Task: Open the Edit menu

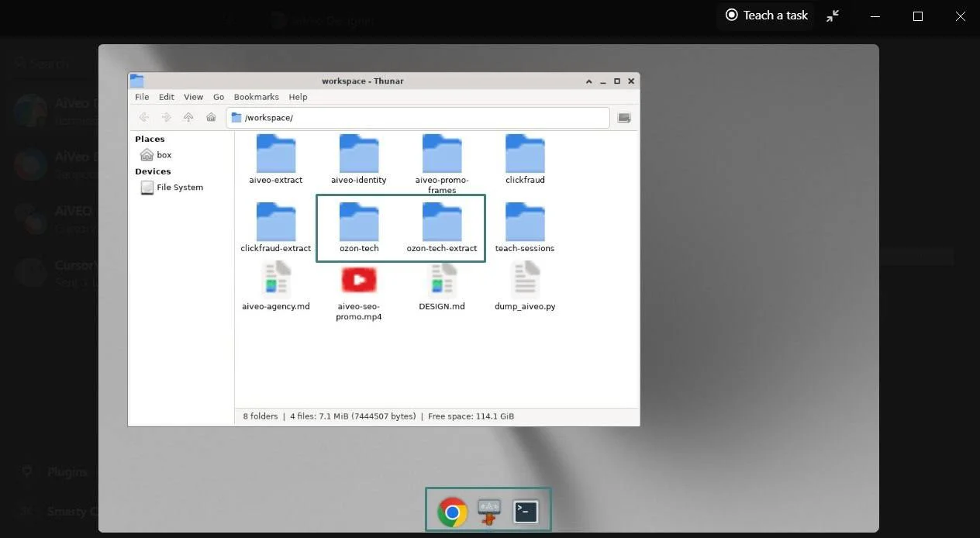Action: (x=167, y=97)
